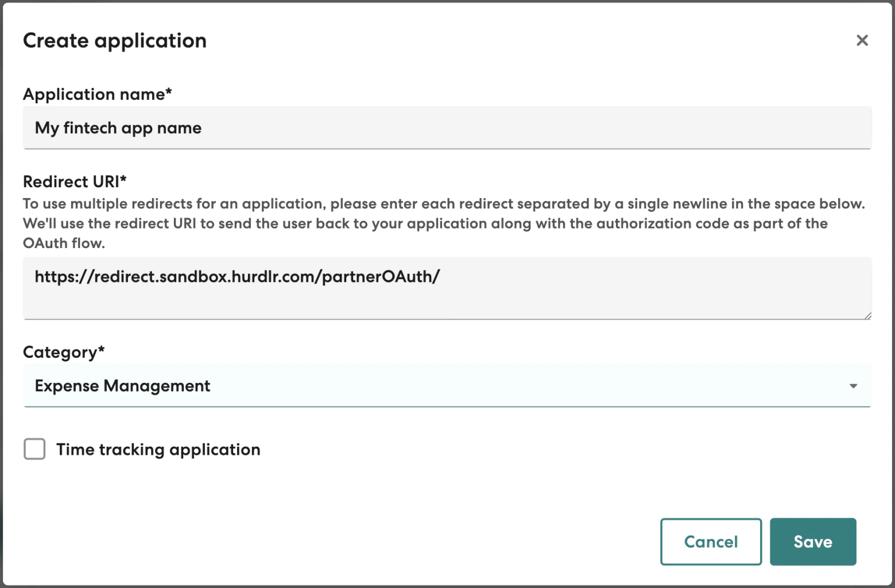Open the Category dropdown
The height and width of the screenshot is (588, 895).
447,386
